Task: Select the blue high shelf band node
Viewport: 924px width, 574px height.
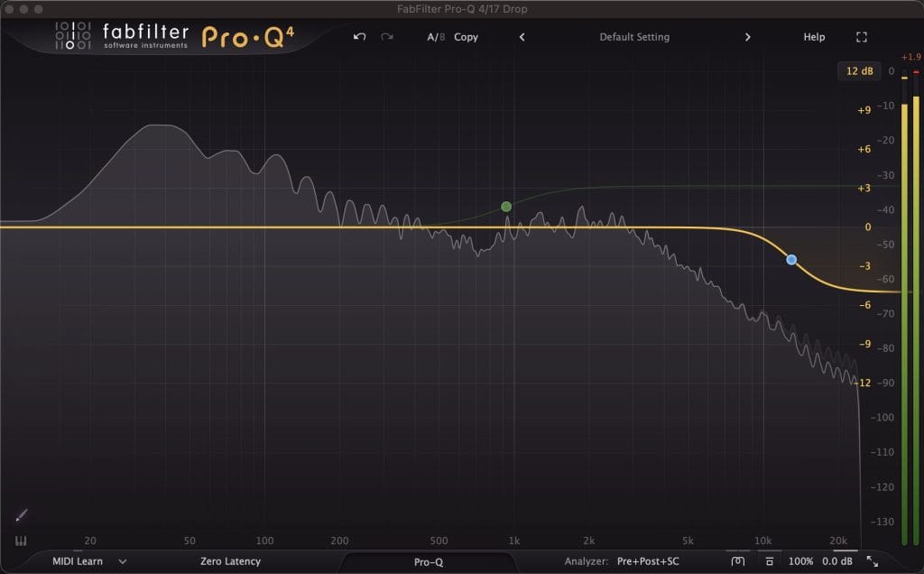Action: [x=791, y=260]
